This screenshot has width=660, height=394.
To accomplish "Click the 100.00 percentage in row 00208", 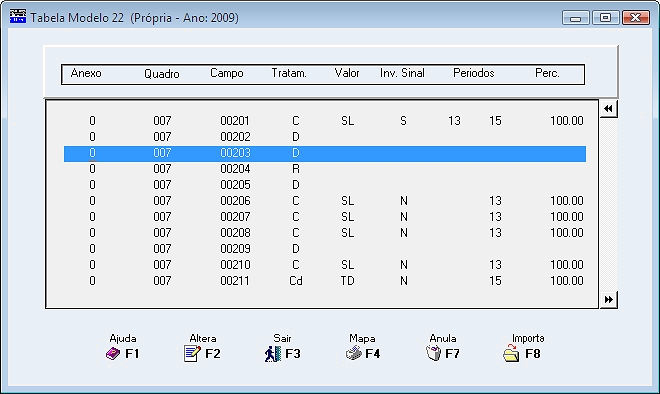I will point(567,233).
